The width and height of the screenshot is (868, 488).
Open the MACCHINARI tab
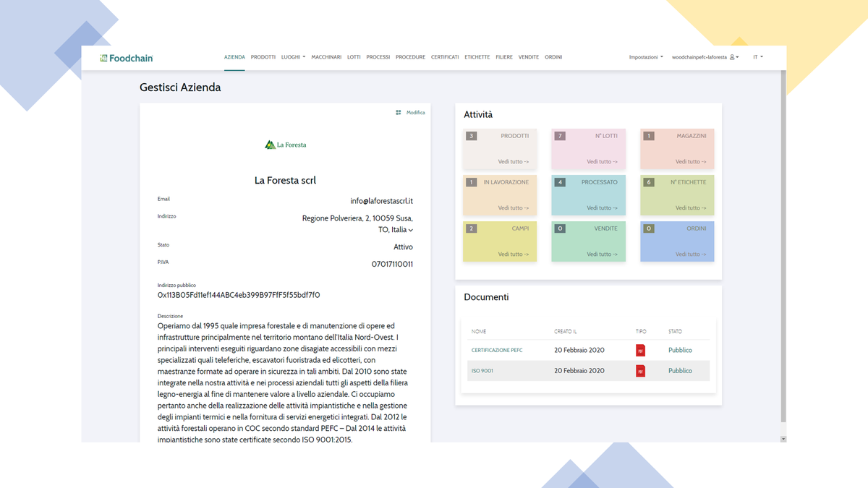tap(326, 57)
